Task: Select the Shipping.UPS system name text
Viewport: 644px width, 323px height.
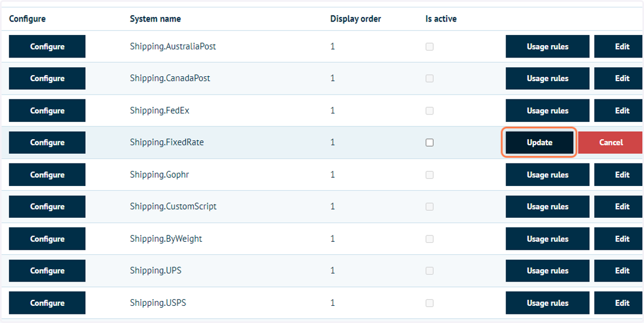Action: point(156,271)
